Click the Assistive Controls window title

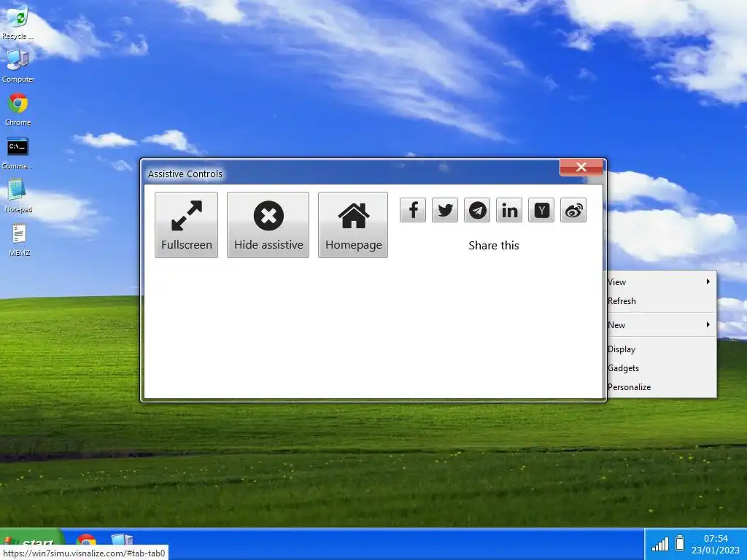[x=185, y=174]
